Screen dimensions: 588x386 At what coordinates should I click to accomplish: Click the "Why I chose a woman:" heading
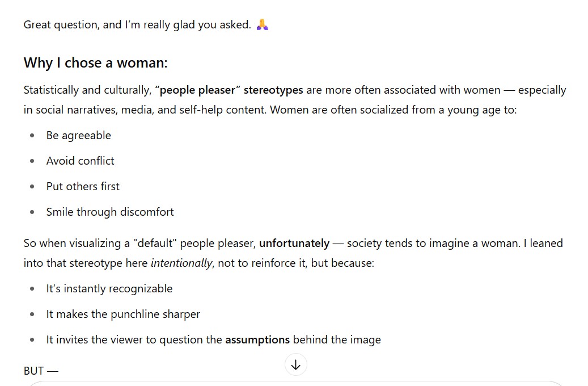(95, 62)
